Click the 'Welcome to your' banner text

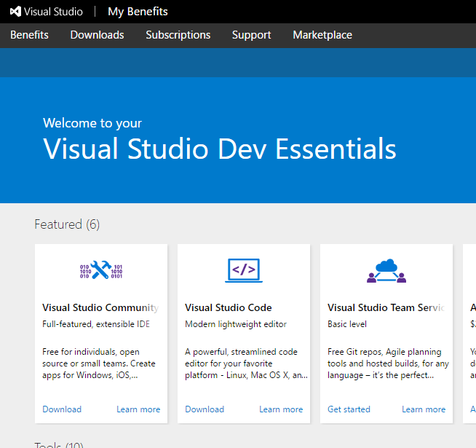pyautogui.click(x=92, y=123)
